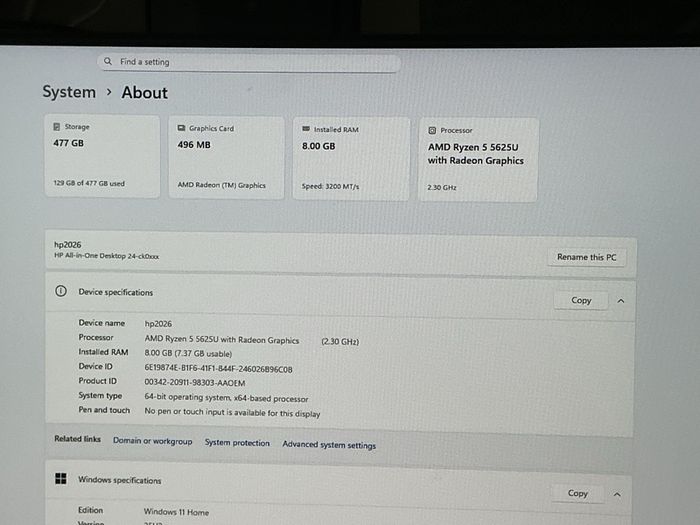Select Windows 11 Home edition text
The height and width of the screenshot is (525, 700).
pyautogui.click(x=176, y=512)
